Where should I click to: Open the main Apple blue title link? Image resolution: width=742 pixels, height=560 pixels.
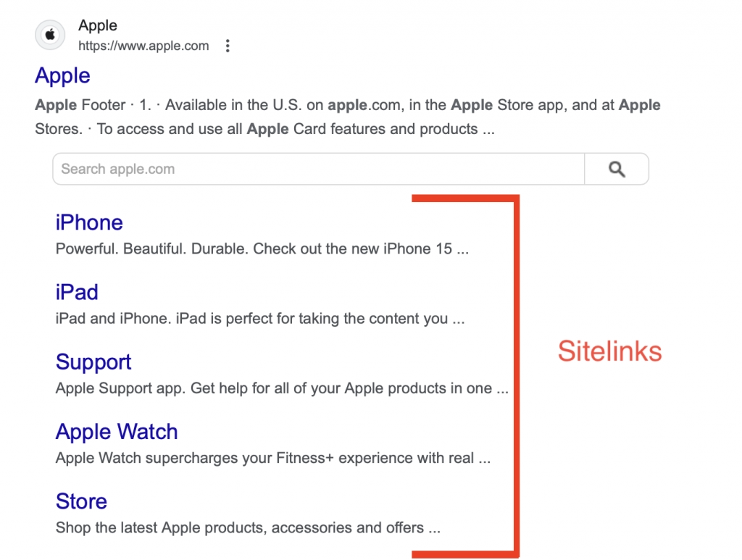click(62, 75)
